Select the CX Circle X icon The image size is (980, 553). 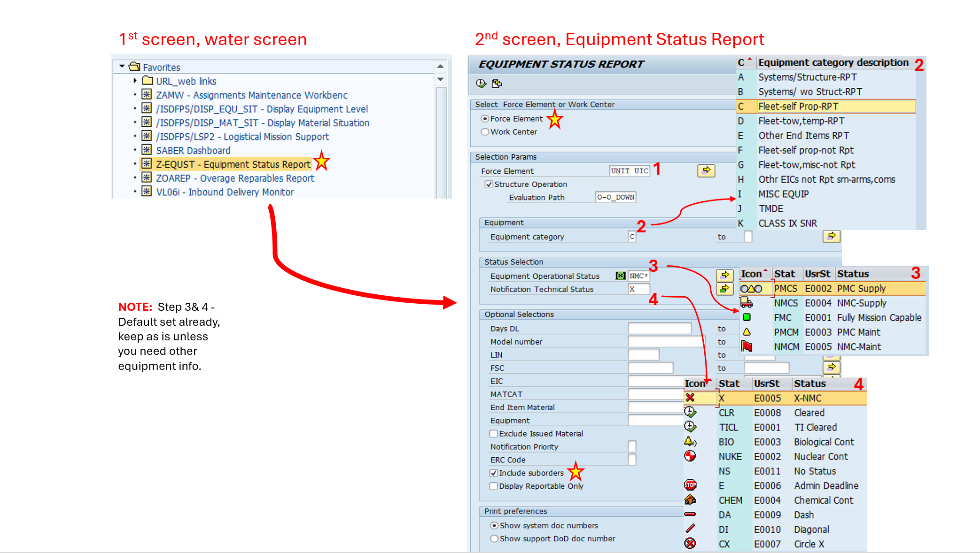tap(690, 544)
